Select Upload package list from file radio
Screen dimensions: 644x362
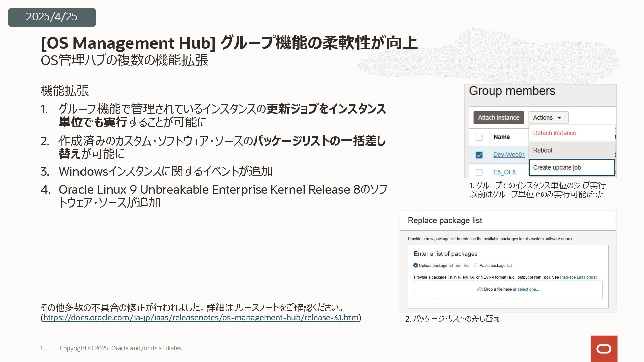pyautogui.click(x=416, y=265)
